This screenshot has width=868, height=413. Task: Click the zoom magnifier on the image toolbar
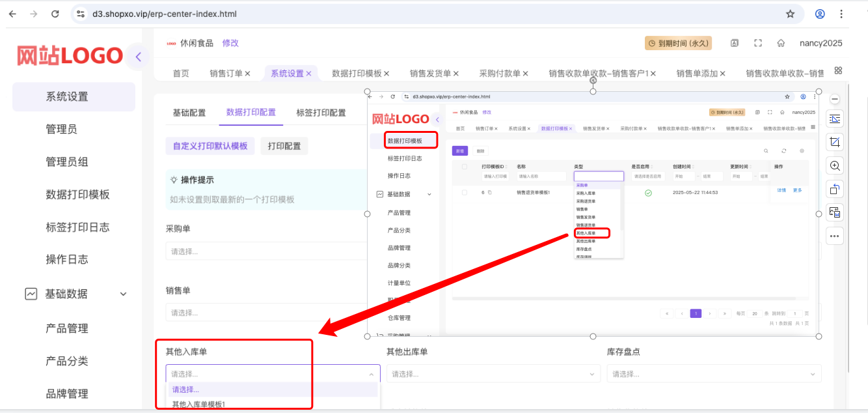click(835, 165)
